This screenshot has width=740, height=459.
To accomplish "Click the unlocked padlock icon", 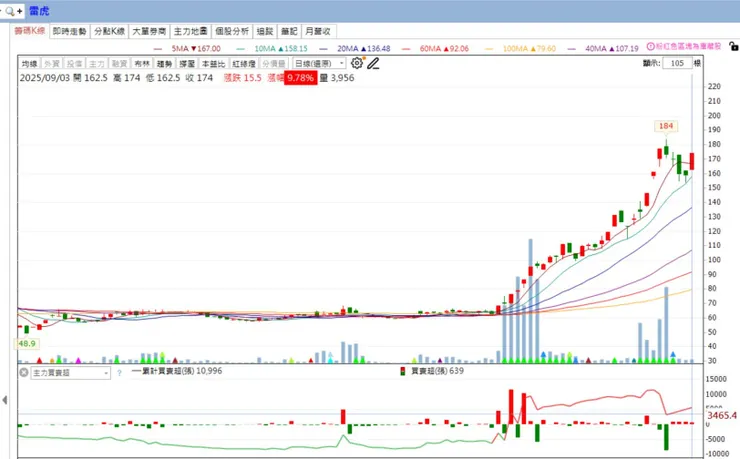I will tap(733, 46).
